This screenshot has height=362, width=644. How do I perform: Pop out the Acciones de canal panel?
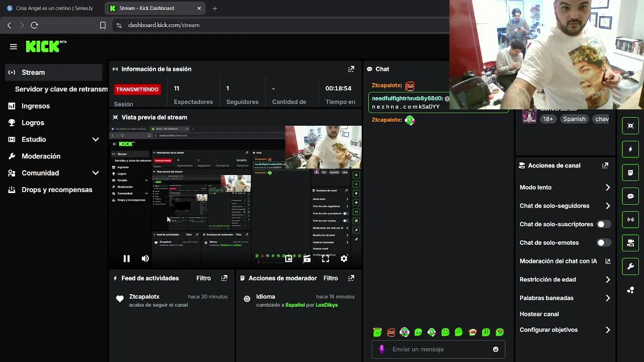[605, 165]
